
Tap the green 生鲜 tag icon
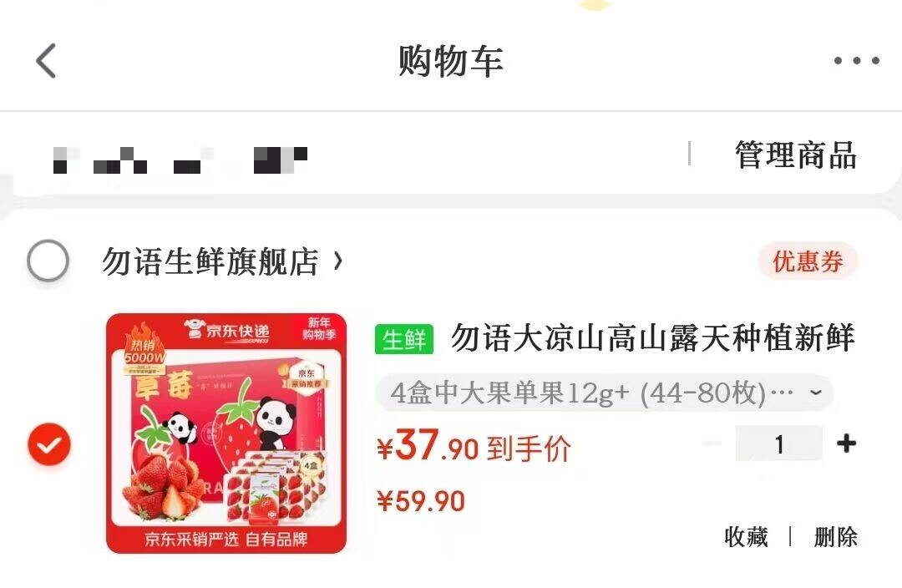pos(404,339)
